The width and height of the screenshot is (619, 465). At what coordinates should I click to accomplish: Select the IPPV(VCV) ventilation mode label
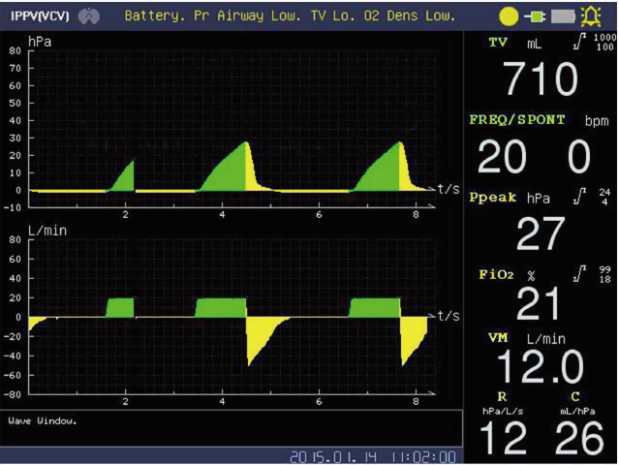39,16
